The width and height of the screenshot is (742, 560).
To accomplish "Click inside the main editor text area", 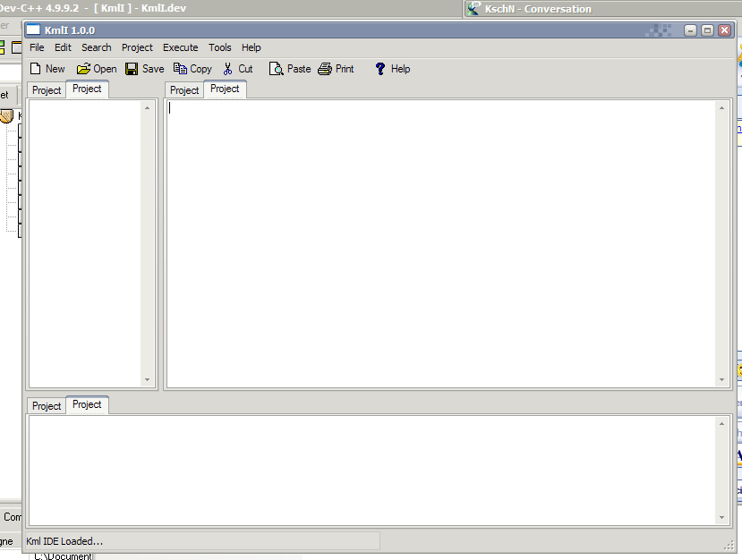I will (441, 243).
